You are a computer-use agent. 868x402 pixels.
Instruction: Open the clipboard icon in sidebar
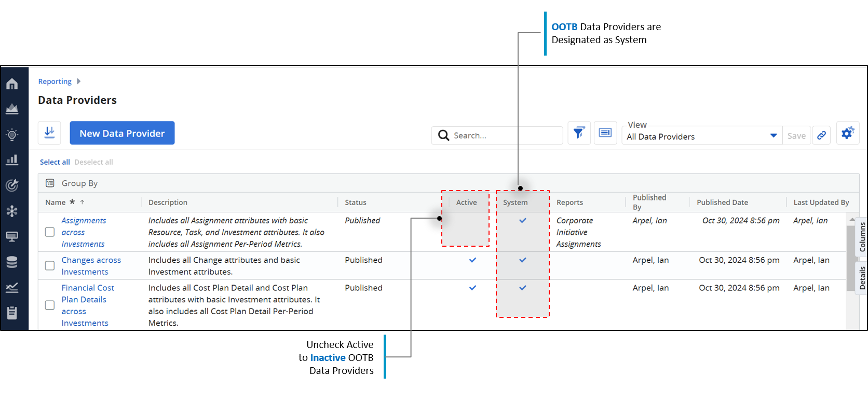(x=12, y=313)
